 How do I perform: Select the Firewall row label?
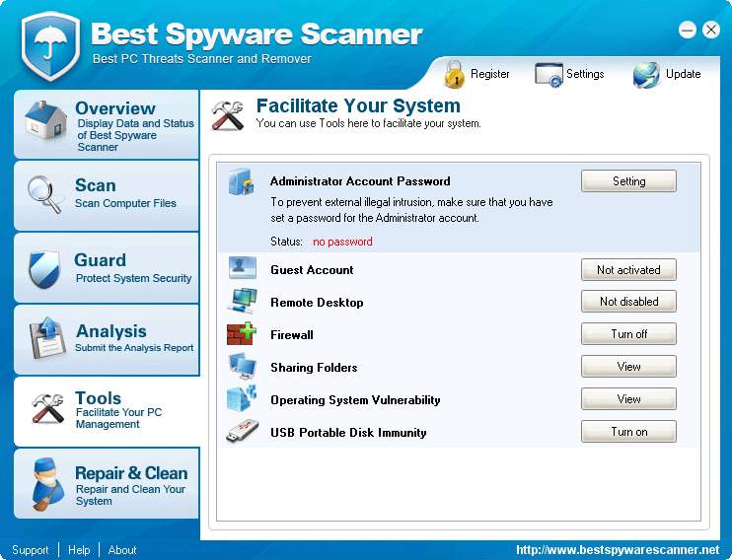[292, 335]
